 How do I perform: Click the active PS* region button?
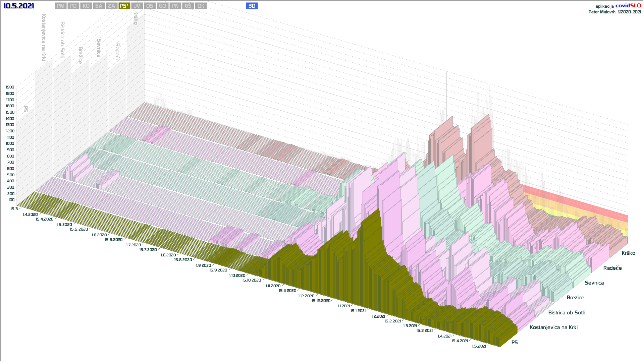(124, 6)
